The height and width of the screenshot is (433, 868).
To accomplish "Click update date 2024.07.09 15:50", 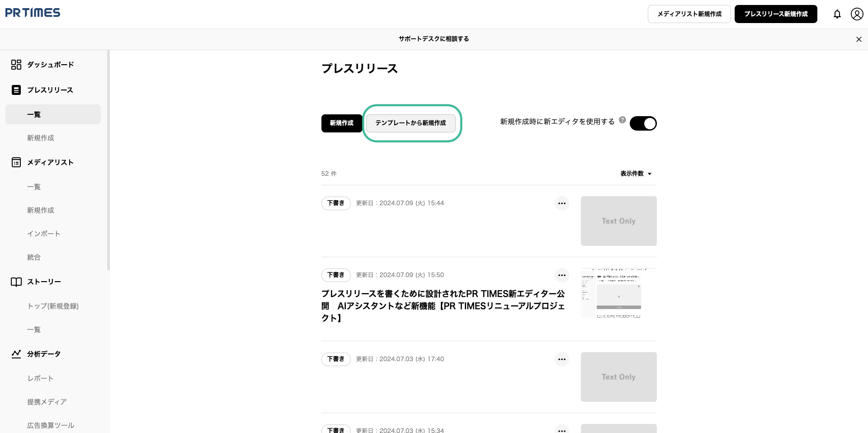I will click(x=400, y=275).
